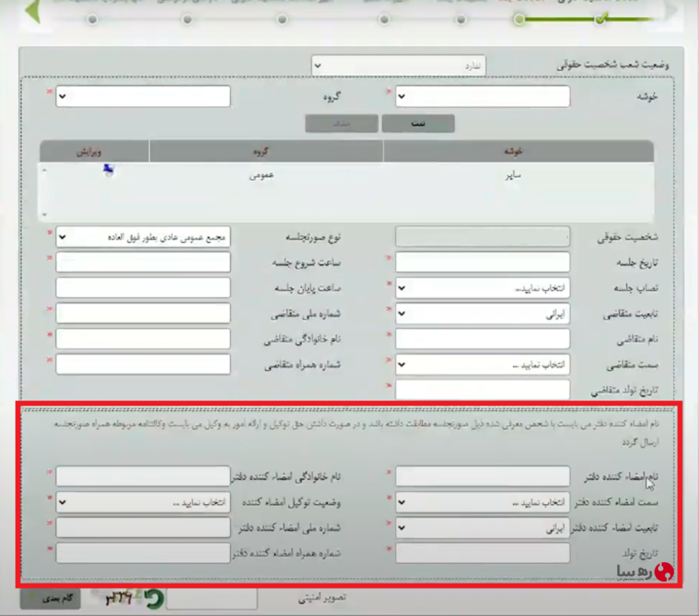Click the green back arrow at top left
This screenshot has width=699, height=616.
coord(33,11)
